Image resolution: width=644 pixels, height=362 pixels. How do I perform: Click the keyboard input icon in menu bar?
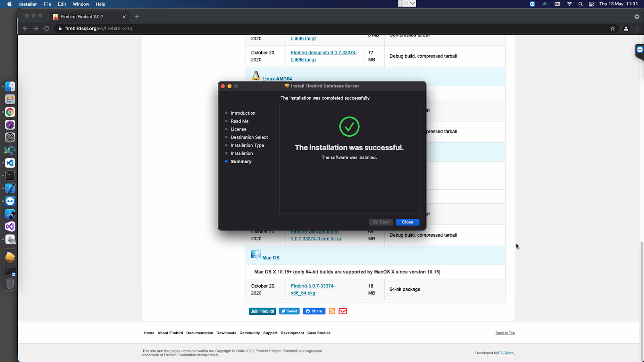pyautogui.click(x=557, y=4)
